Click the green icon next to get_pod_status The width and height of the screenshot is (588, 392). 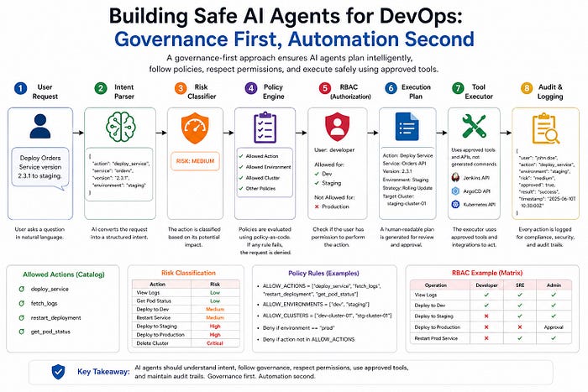pos(22,332)
